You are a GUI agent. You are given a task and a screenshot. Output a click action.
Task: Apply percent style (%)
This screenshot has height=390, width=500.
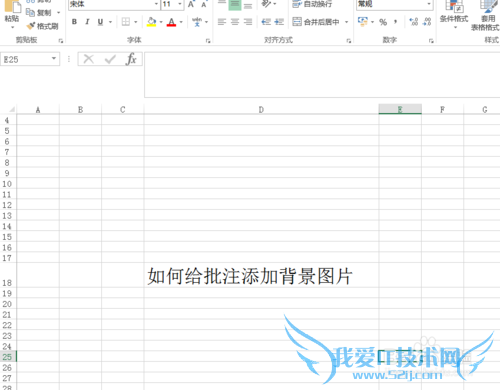click(x=383, y=22)
